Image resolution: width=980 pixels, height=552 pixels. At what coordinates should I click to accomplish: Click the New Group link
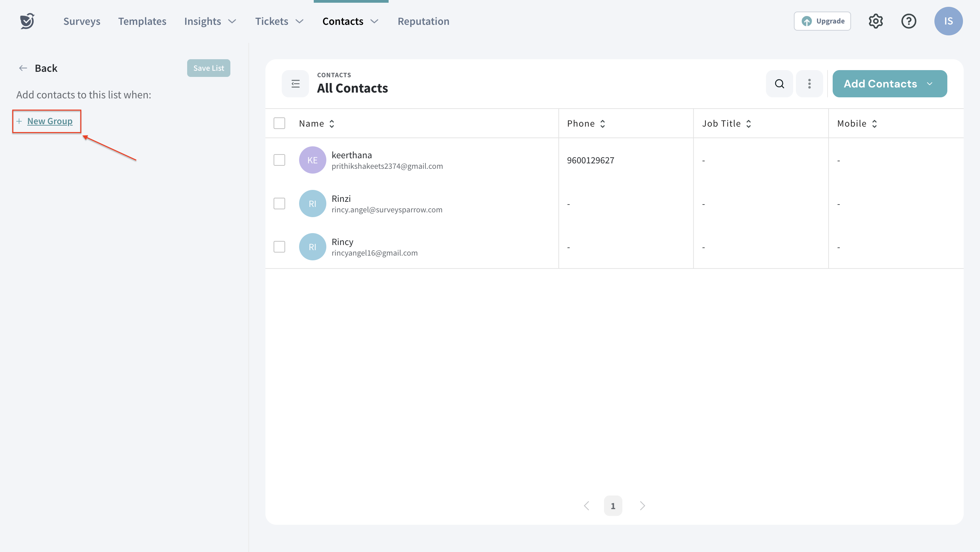click(50, 121)
